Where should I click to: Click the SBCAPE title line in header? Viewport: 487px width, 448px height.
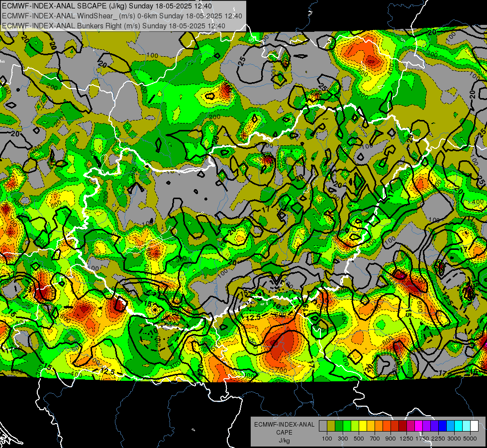tap(107, 6)
